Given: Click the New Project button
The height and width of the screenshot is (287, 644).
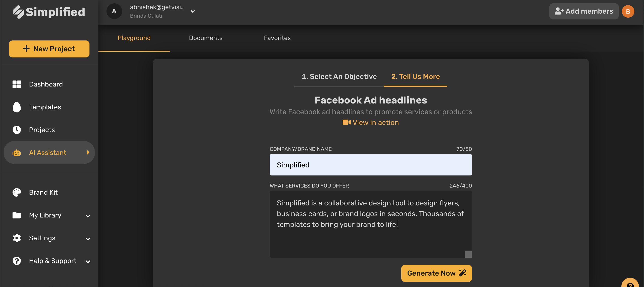Looking at the screenshot, I should (x=49, y=49).
